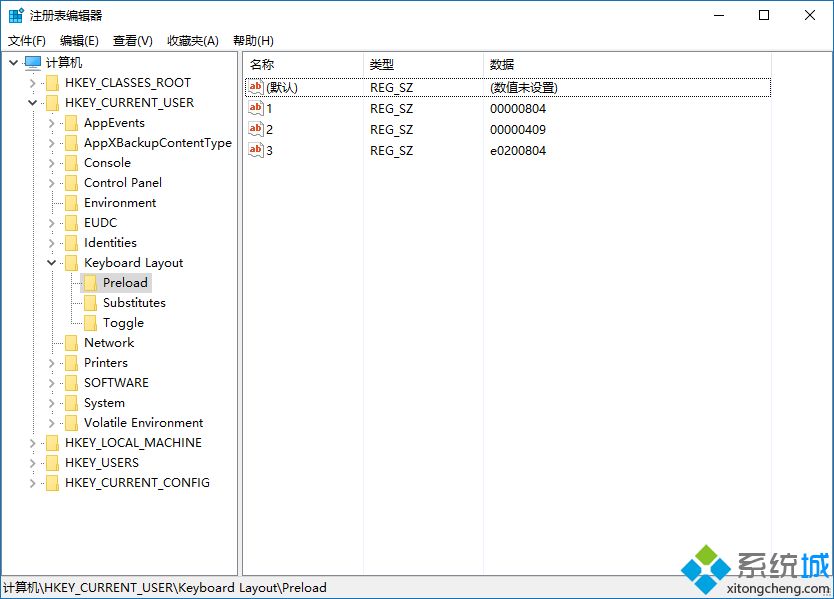The width and height of the screenshot is (834, 599).
Task: Click the REG_SZ icon beside (默认)
Action: pyautogui.click(x=255, y=87)
